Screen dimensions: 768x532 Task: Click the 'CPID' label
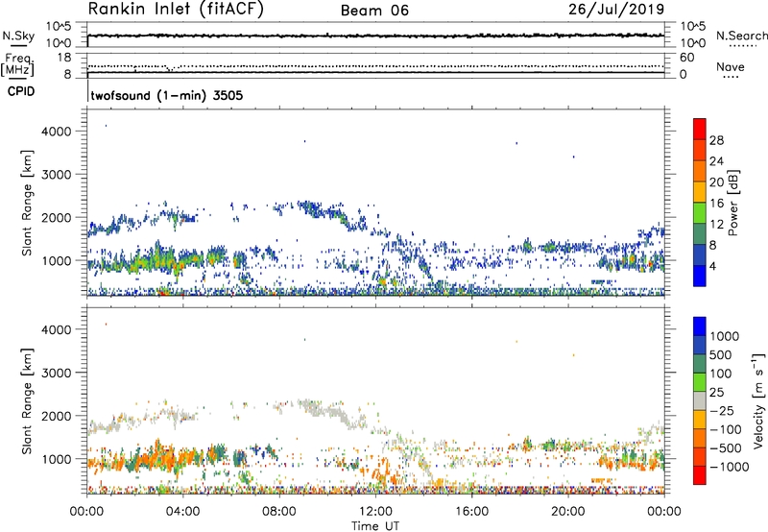[x=20, y=91]
